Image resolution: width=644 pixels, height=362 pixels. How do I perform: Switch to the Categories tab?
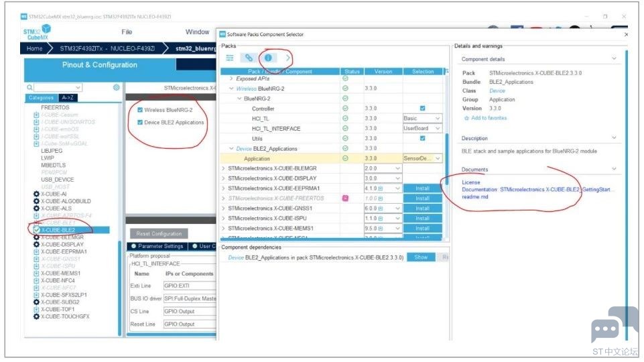coord(41,98)
